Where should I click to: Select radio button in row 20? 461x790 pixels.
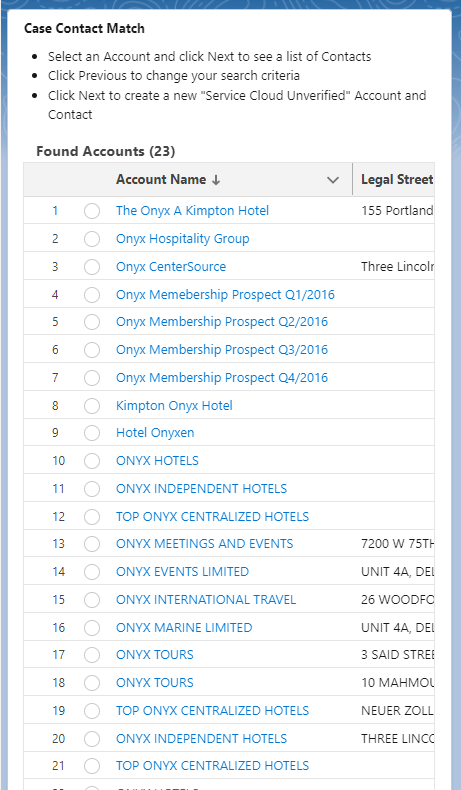(x=92, y=739)
